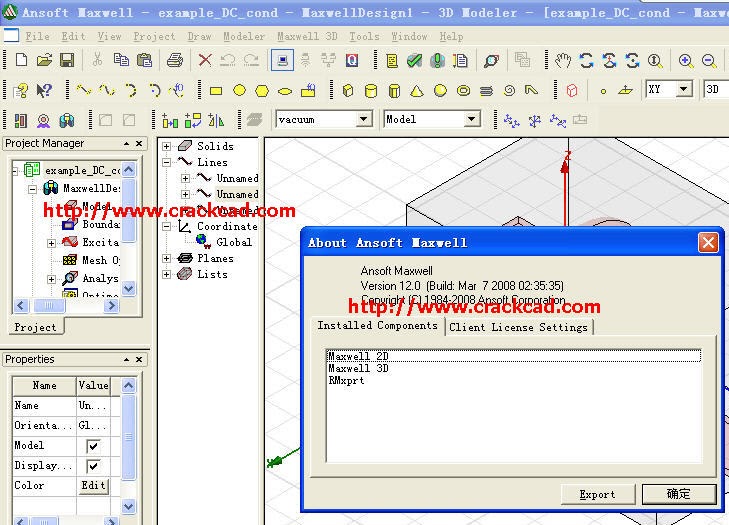Toggle the Model checkbox in Properties
The width and height of the screenshot is (729, 525).
point(93,446)
